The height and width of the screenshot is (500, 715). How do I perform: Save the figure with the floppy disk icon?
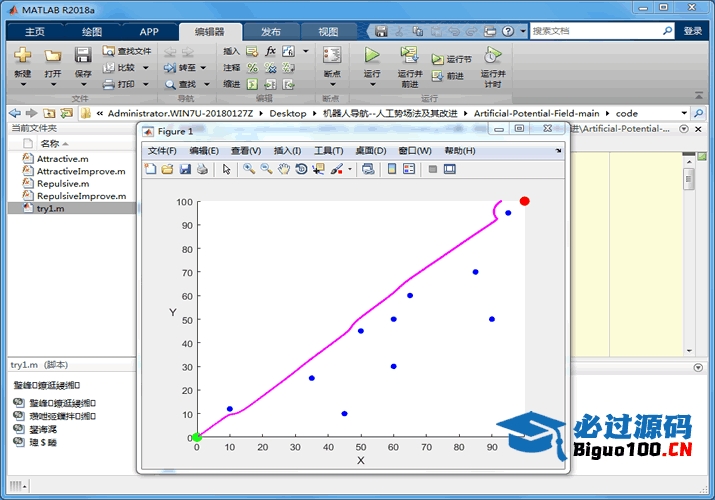pos(185,169)
